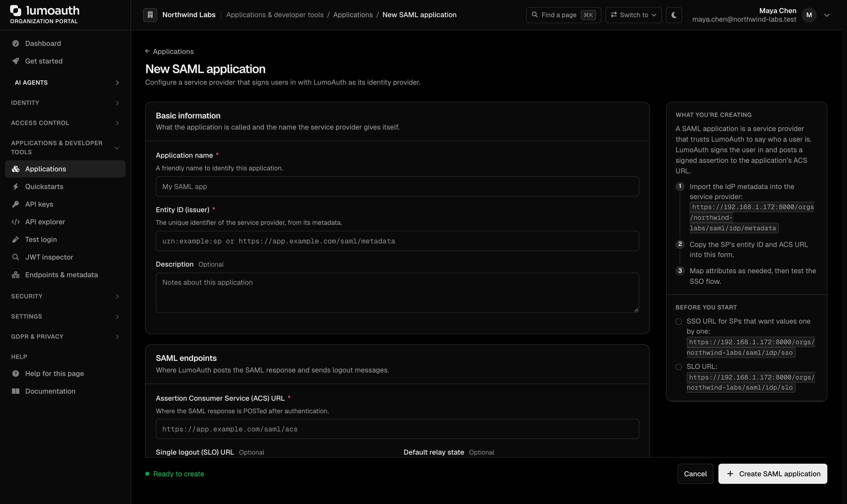This screenshot has height=504, width=847.
Task: Click Applications & developer tools breadcrumb
Action: [x=275, y=15]
